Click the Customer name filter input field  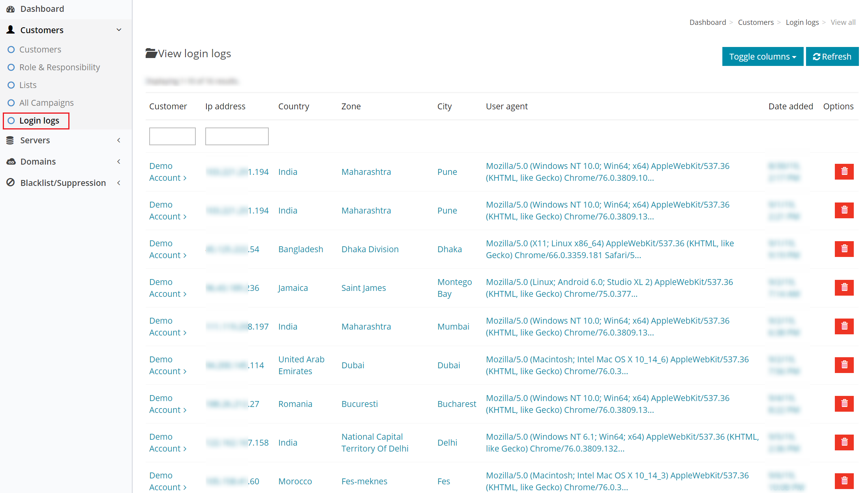click(x=172, y=135)
